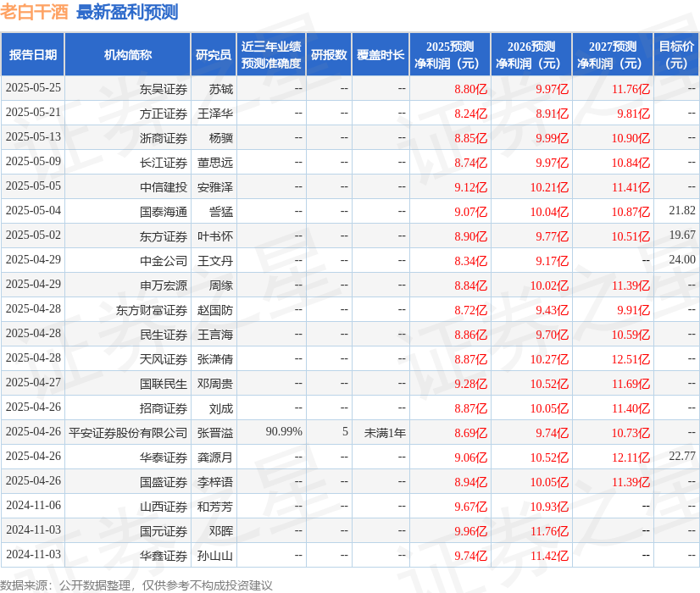Viewport: 700px width, 593px height.
Task: Click the 最新盈利预测 heading
Action: pos(127,12)
